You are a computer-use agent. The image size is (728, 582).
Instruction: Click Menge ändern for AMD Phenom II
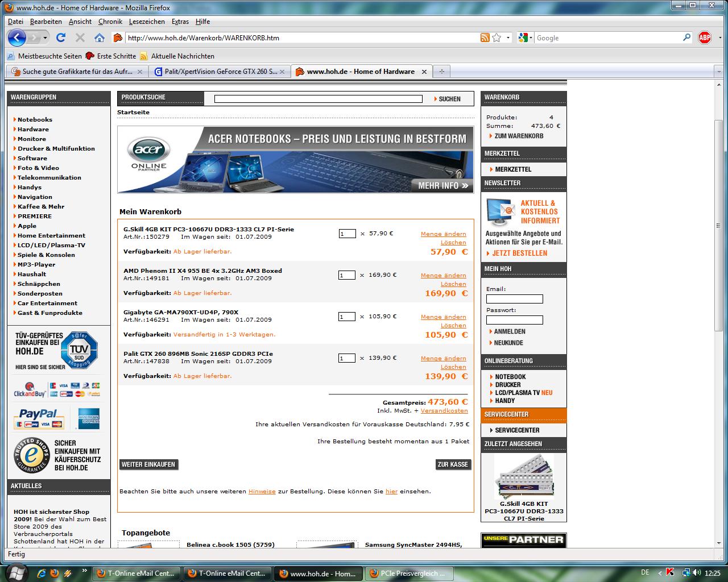tap(443, 276)
